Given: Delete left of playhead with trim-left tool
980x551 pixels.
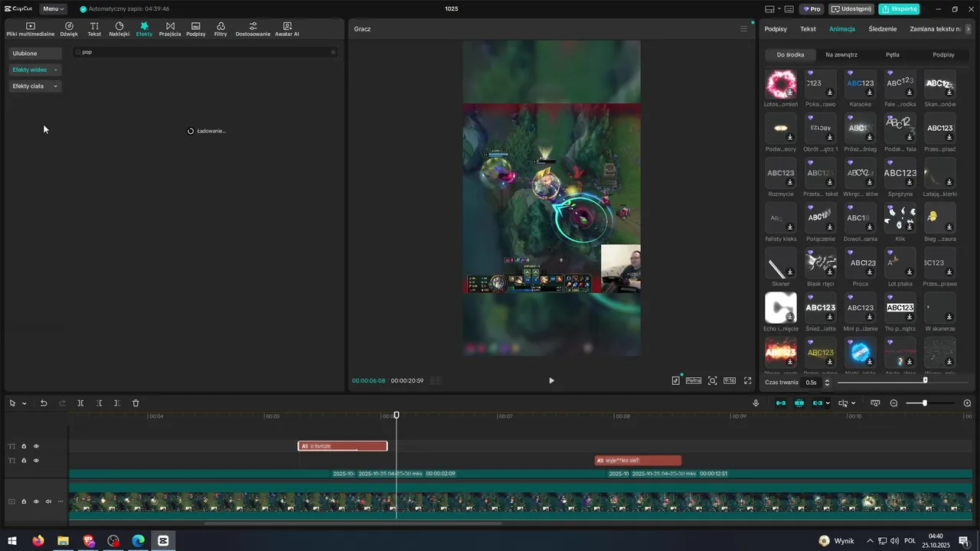Looking at the screenshot, I should coord(99,403).
